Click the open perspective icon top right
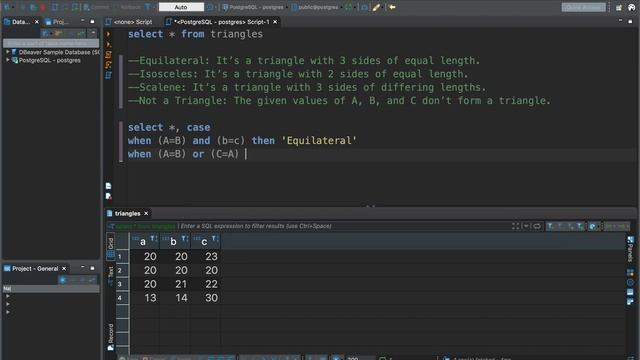 619,7
